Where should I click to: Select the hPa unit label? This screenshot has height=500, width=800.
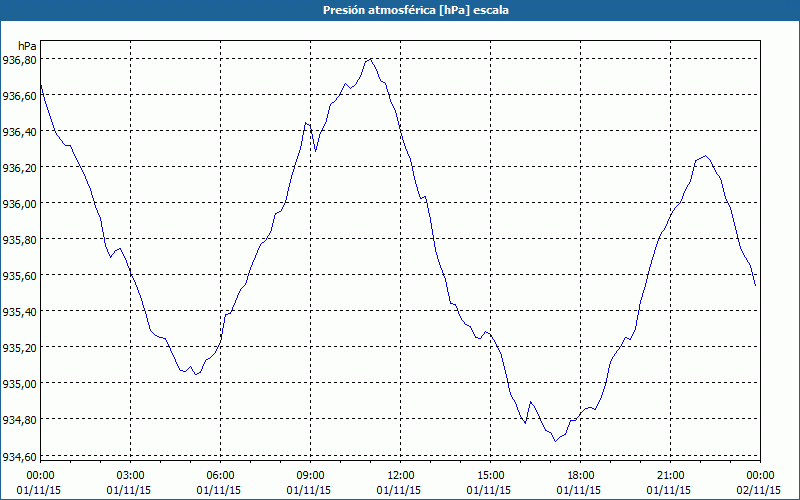pyautogui.click(x=27, y=46)
